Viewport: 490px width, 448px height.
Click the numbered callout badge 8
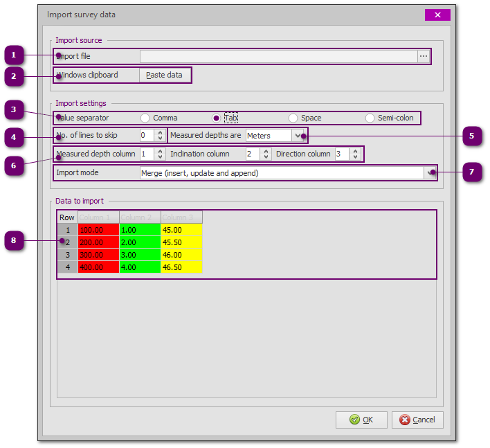14,241
